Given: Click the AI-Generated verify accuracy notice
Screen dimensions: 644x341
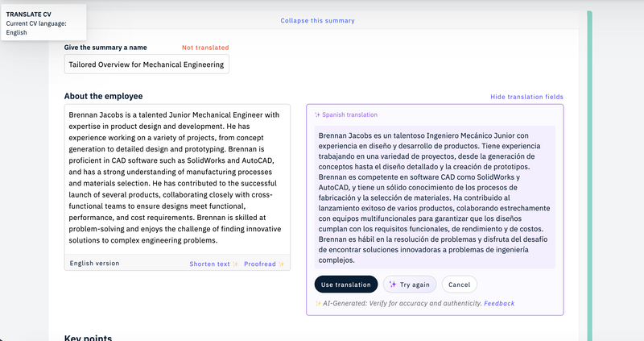Looking at the screenshot, I should tap(402, 303).
